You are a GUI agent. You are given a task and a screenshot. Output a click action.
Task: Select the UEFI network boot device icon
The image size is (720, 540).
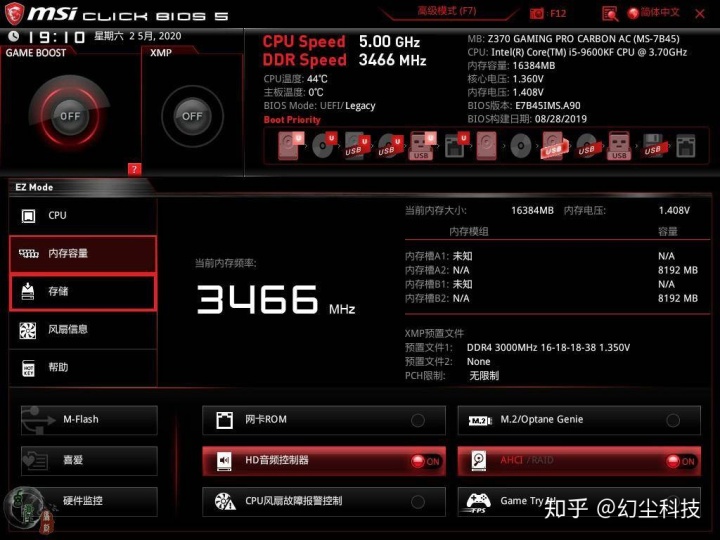455,146
